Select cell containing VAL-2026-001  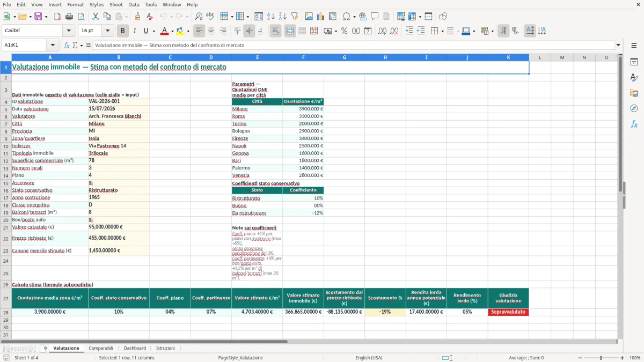(119, 101)
